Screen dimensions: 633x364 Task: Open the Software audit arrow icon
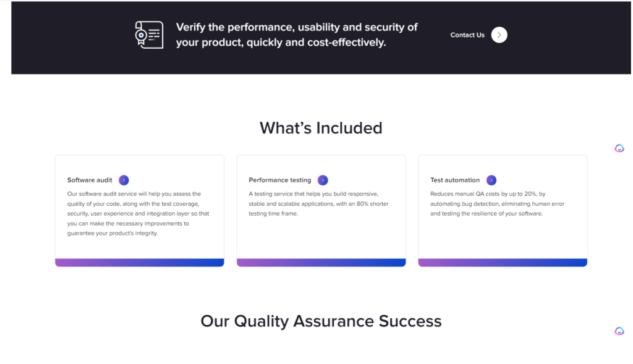[124, 180]
